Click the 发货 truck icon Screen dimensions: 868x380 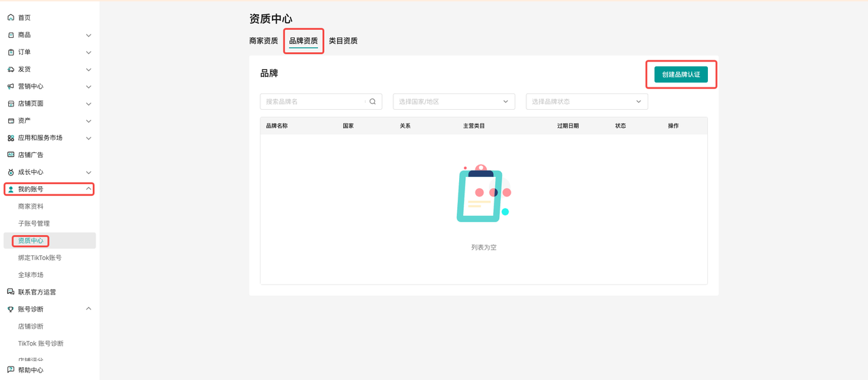11,69
